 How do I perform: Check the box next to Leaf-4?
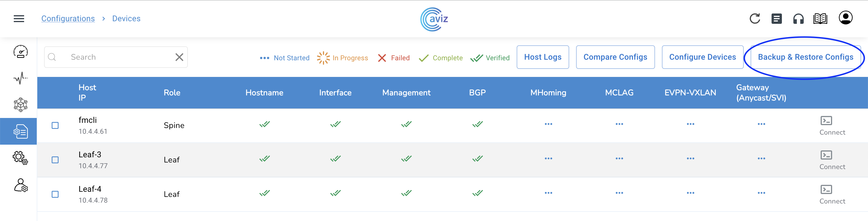click(x=55, y=194)
